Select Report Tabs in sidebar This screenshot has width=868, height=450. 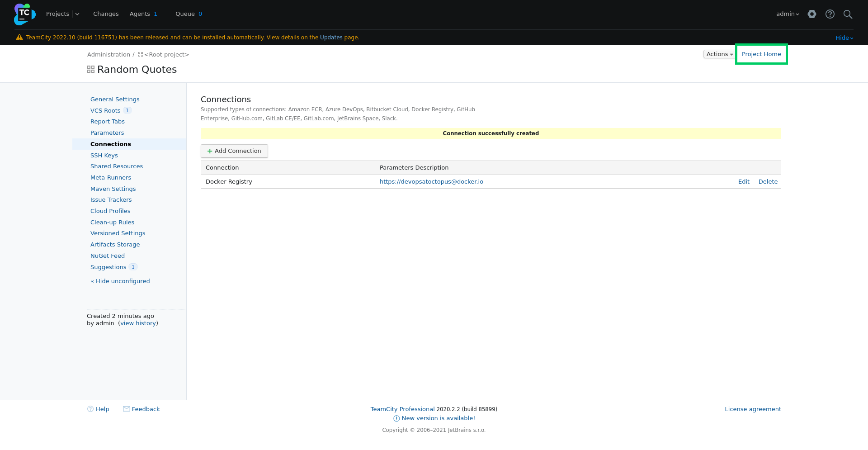(x=108, y=122)
